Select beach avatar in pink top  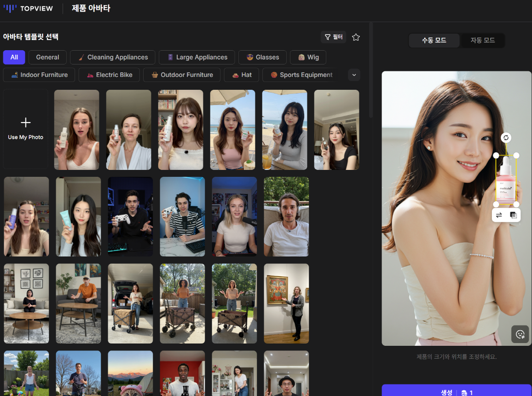232,130
